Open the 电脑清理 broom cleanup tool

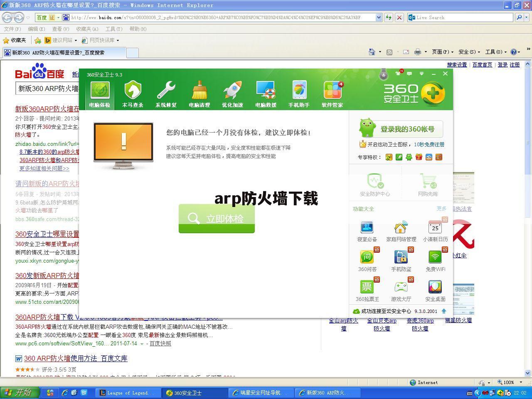click(199, 94)
